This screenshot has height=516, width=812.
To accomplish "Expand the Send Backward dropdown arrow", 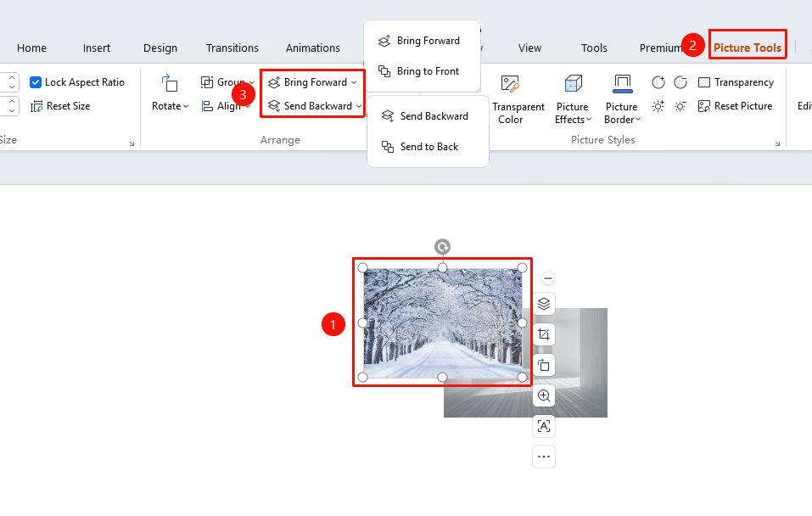I will click(x=358, y=106).
